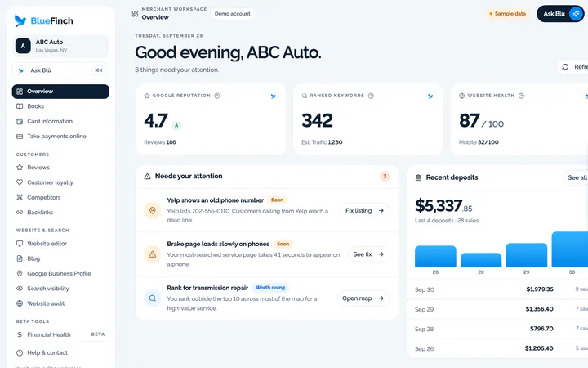Click the BlueFinch bird logo
Screen dimensions: 588x368
[20, 20]
